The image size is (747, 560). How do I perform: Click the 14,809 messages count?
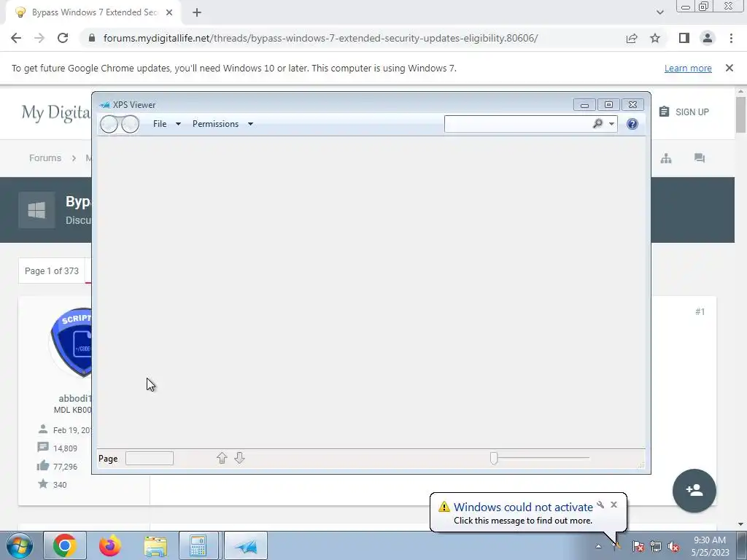pyautogui.click(x=65, y=448)
